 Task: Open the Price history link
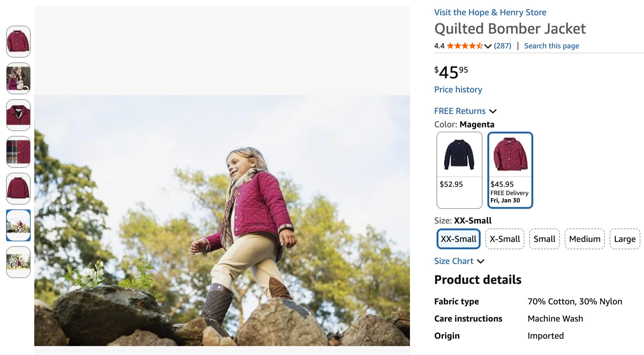coord(458,89)
